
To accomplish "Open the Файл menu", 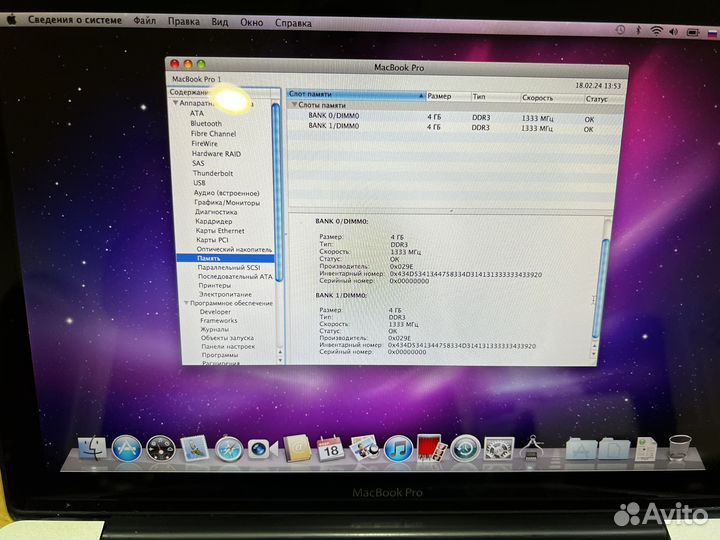I will coord(145,21).
